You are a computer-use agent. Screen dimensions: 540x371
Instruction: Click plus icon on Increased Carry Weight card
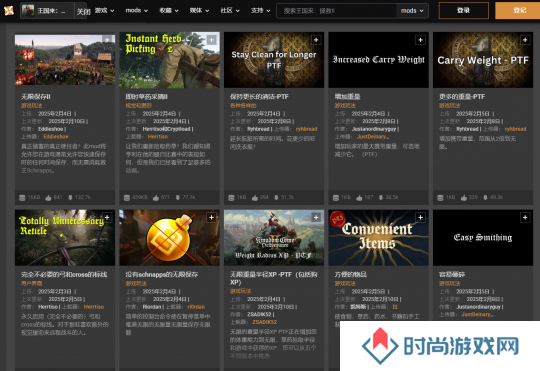point(420,40)
